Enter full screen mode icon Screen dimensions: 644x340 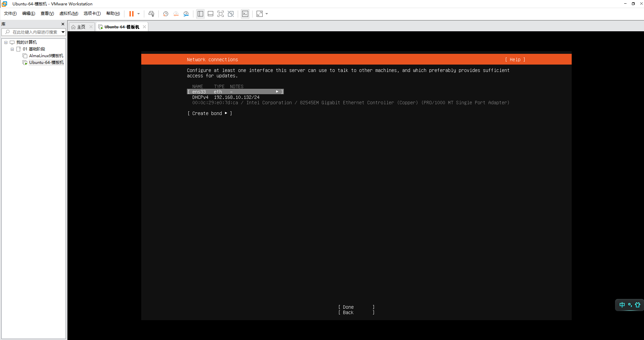(x=221, y=14)
